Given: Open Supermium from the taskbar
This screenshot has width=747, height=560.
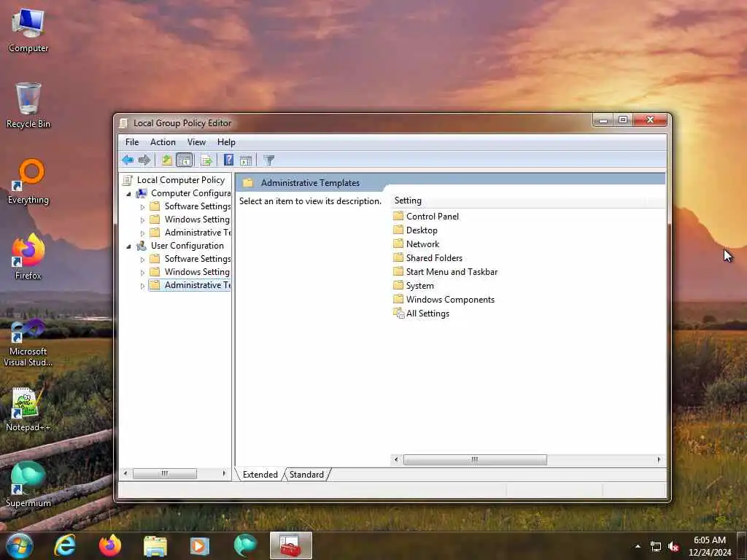Looking at the screenshot, I should tap(245, 545).
